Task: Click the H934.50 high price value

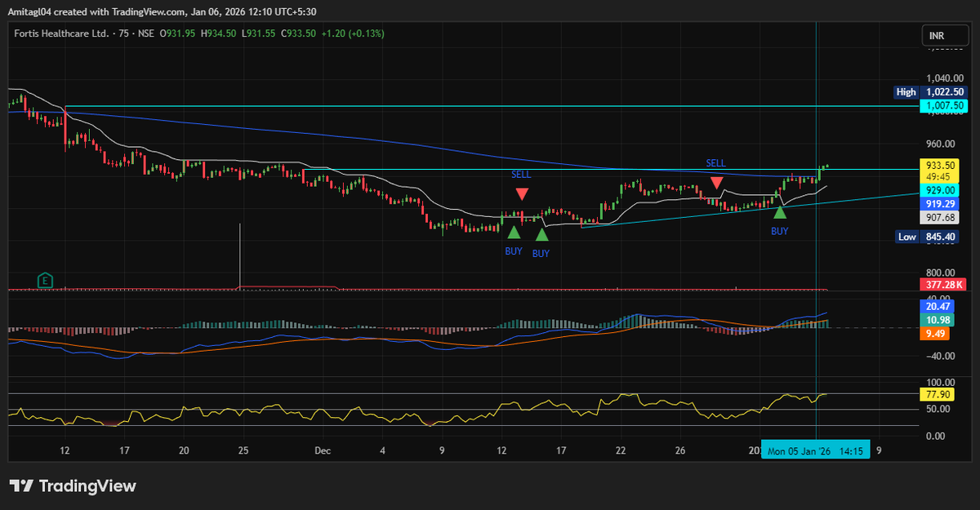Action: (x=218, y=33)
